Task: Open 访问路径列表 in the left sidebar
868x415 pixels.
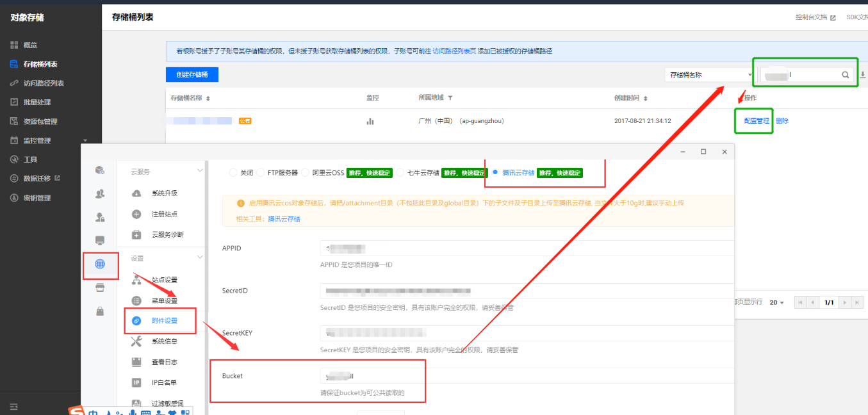Action: (44, 83)
